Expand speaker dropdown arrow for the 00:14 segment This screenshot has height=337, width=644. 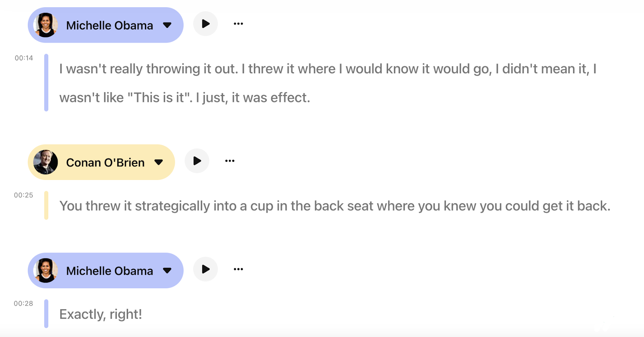(x=167, y=25)
